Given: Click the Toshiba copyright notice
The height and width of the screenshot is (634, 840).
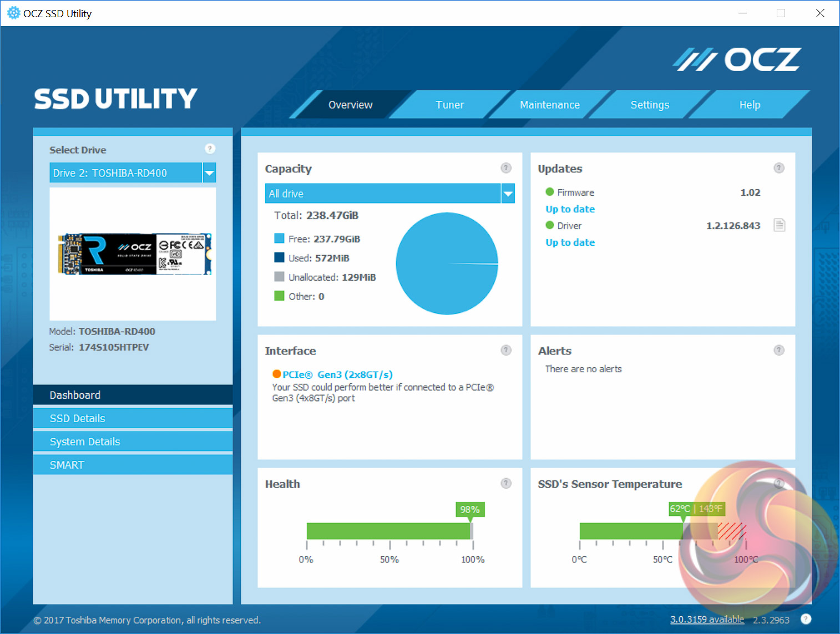Looking at the screenshot, I should [x=147, y=620].
